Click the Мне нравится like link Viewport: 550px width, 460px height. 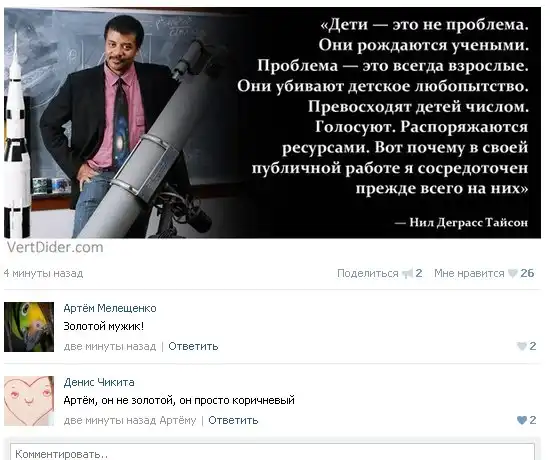(x=469, y=273)
